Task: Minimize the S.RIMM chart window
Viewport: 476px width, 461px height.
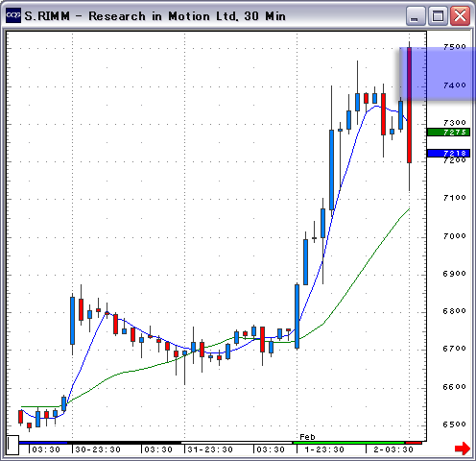Action: [416, 15]
